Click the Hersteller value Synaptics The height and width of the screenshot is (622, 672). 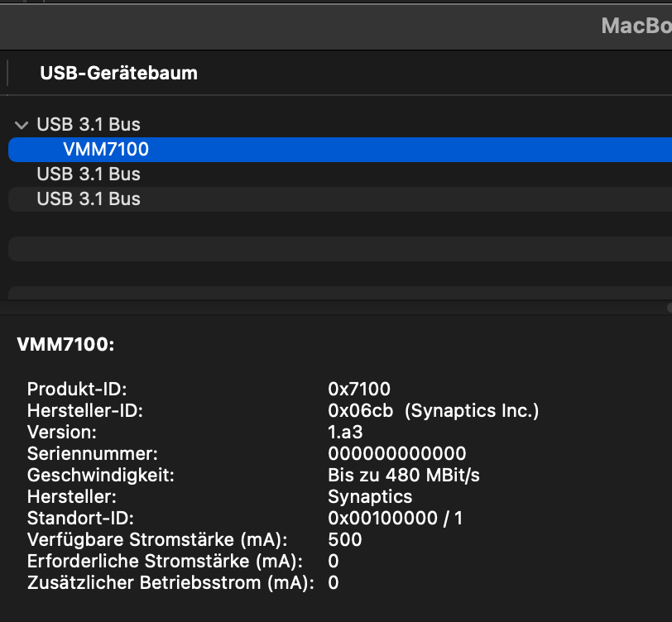369,496
